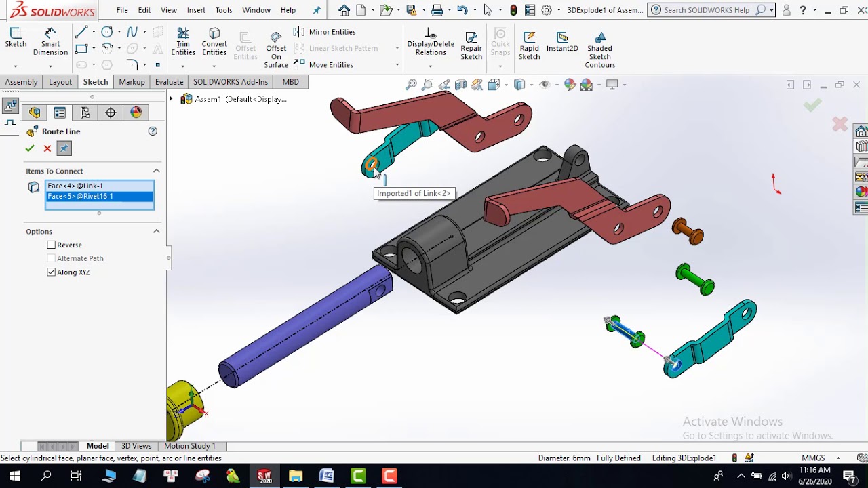The image size is (868, 488).
Task: Open the Insert menu
Action: pos(196,10)
